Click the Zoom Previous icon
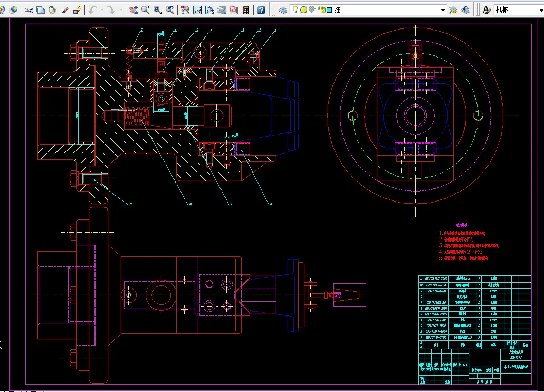Viewport: 544px width, 392px height. 170,10
